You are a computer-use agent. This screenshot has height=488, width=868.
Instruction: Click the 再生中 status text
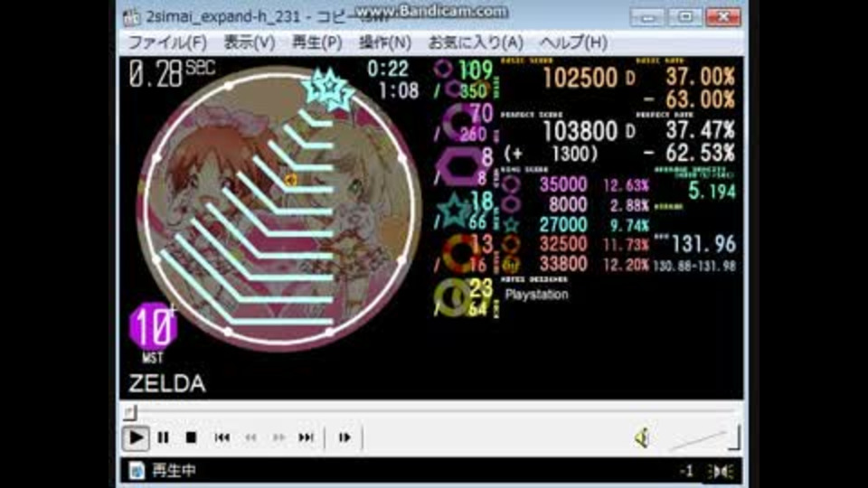coord(174,471)
